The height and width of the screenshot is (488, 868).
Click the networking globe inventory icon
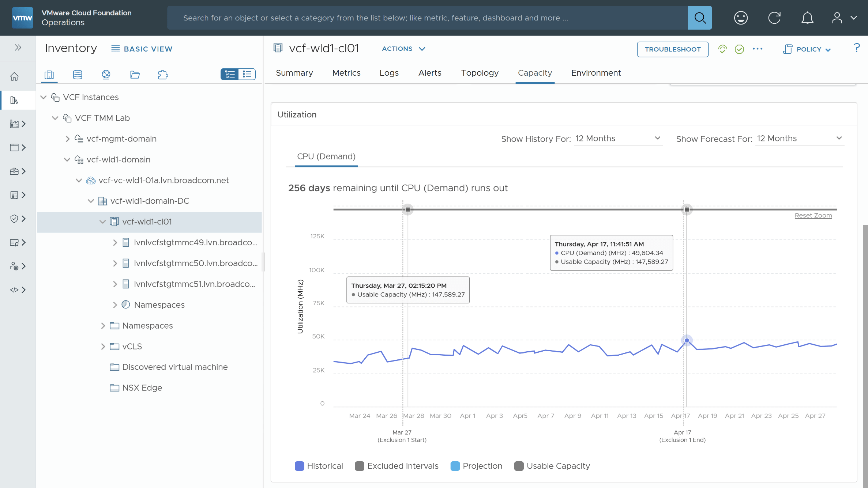click(106, 74)
